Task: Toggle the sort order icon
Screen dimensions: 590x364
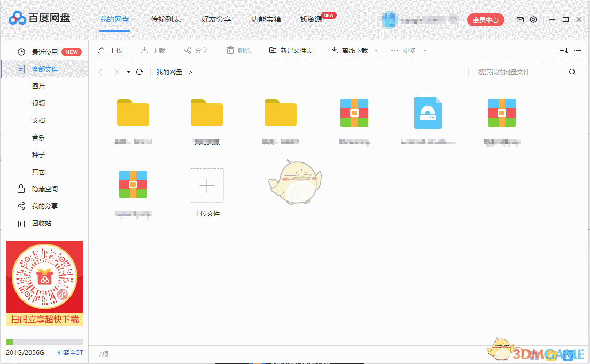Action: coord(563,50)
